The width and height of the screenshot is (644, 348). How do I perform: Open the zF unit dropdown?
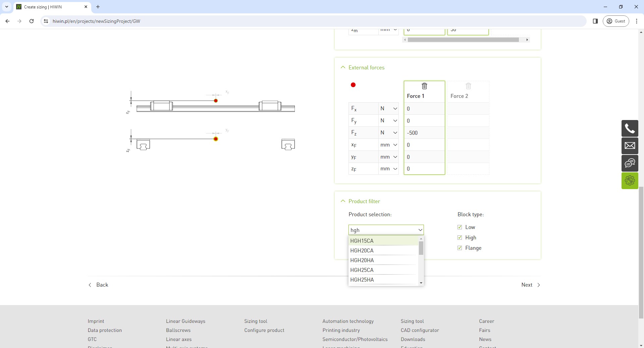[x=388, y=169]
